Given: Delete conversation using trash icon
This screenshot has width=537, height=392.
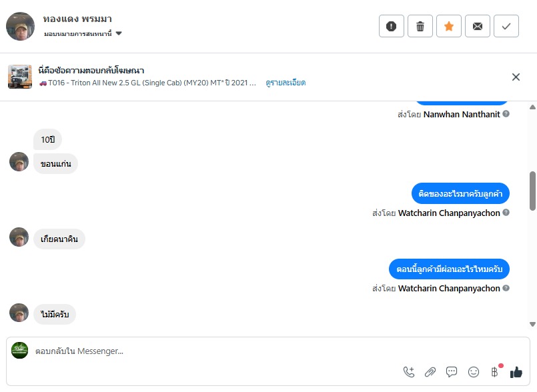Looking at the screenshot, I should 420,26.
